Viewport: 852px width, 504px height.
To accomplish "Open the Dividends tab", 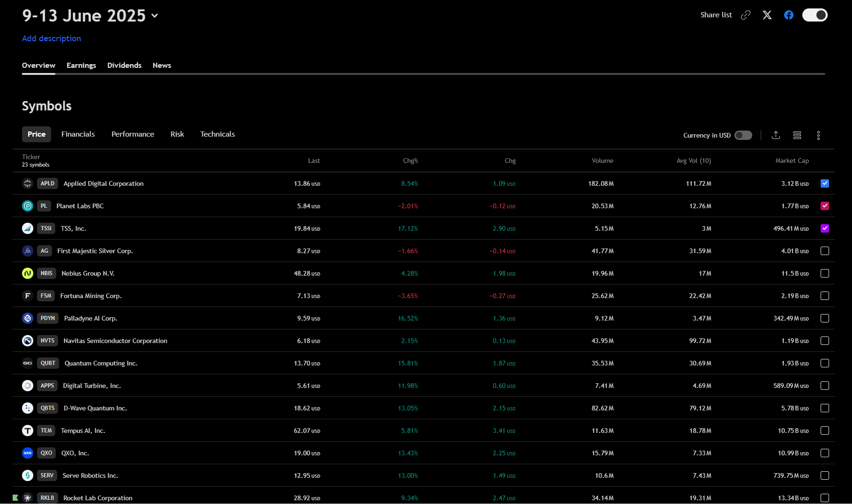I will [124, 66].
